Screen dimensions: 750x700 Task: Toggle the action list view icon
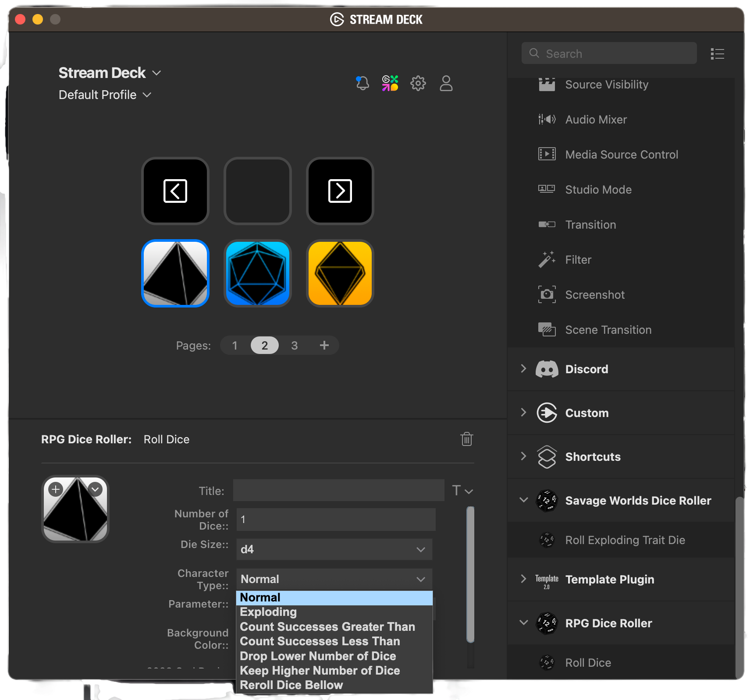pyautogui.click(x=718, y=54)
